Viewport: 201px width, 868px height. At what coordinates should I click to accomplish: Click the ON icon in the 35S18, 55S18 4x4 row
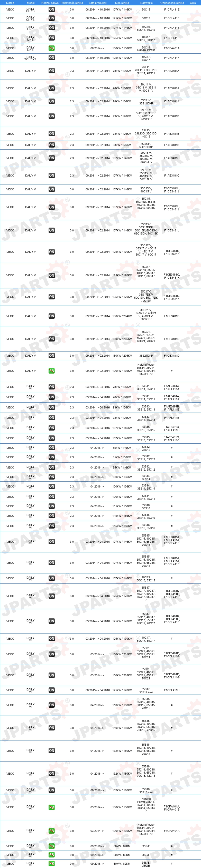[51, 790]
